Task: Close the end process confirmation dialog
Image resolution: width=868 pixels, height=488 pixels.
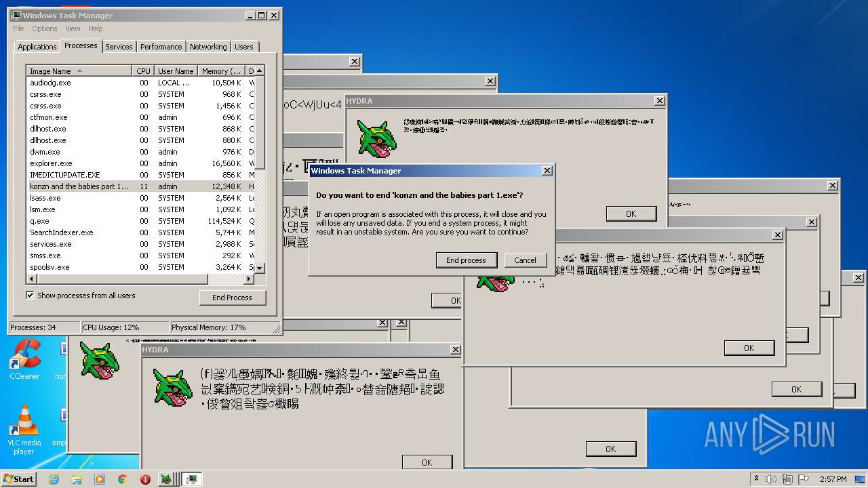Action: [547, 171]
